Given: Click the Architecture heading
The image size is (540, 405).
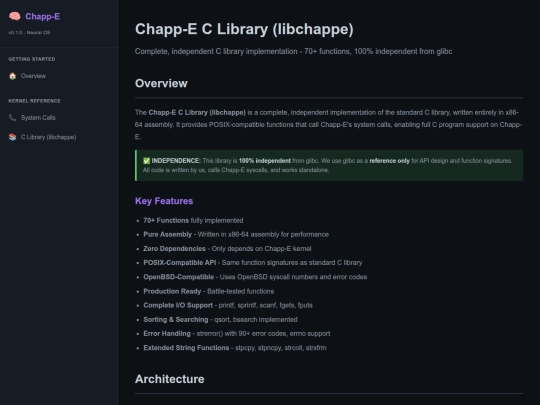Looking at the screenshot, I should coord(169,379).
